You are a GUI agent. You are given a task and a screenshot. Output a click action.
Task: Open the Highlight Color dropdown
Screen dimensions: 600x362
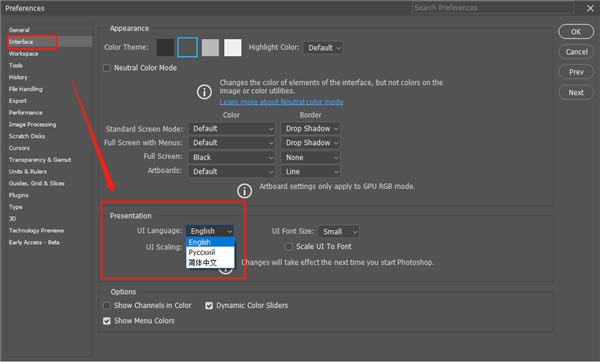coord(323,48)
